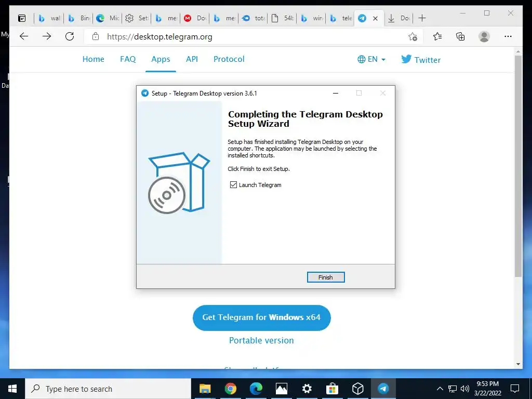This screenshot has height=399, width=532.
Task: Open the Apps nav link
Action: coord(161,59)
